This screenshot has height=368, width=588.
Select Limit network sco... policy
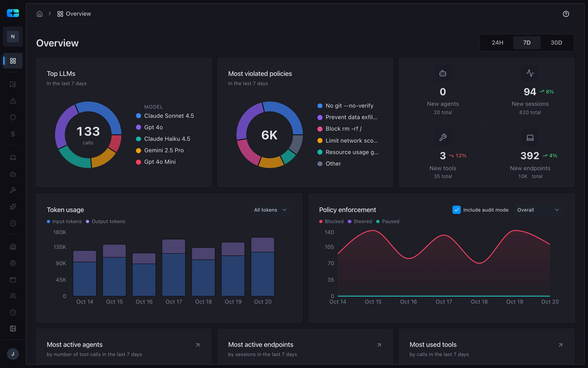click(x=348, y=141)
